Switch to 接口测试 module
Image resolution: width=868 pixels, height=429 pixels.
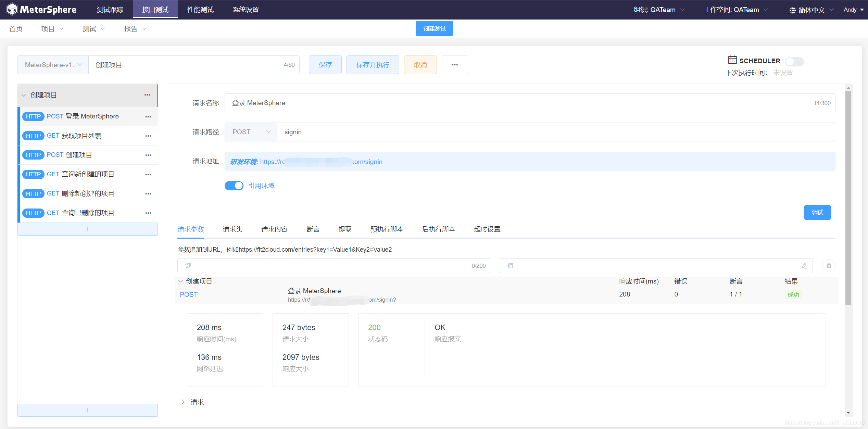[155, 10]
